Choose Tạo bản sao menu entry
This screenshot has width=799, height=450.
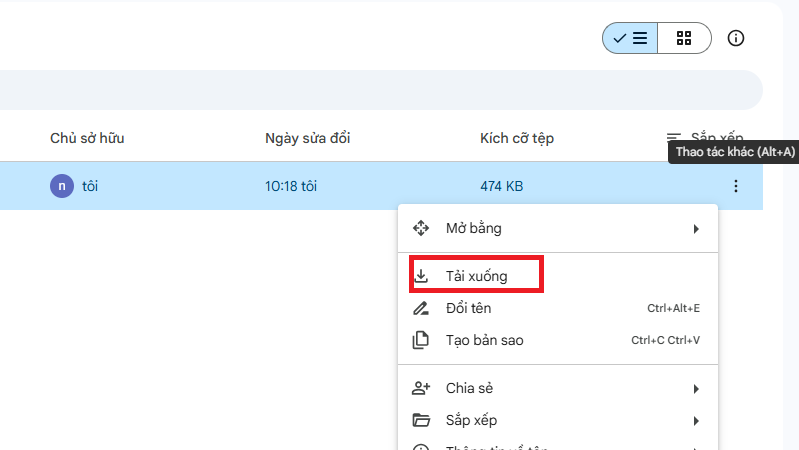[x=484, y=340]
